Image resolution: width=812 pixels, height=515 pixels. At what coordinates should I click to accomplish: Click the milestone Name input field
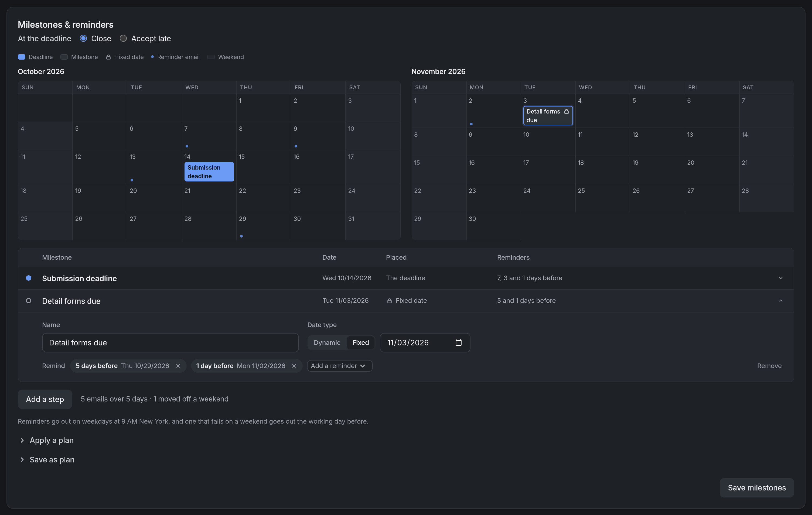(x=170, y=343)
